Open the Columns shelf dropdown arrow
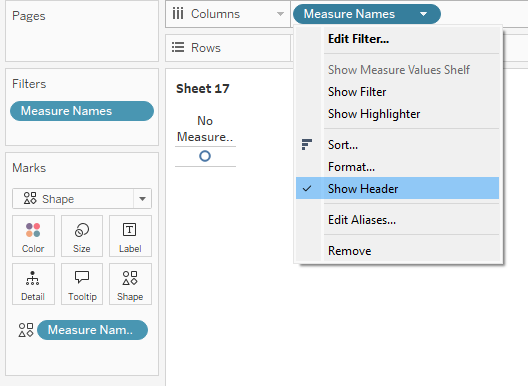 click(280, 14)
